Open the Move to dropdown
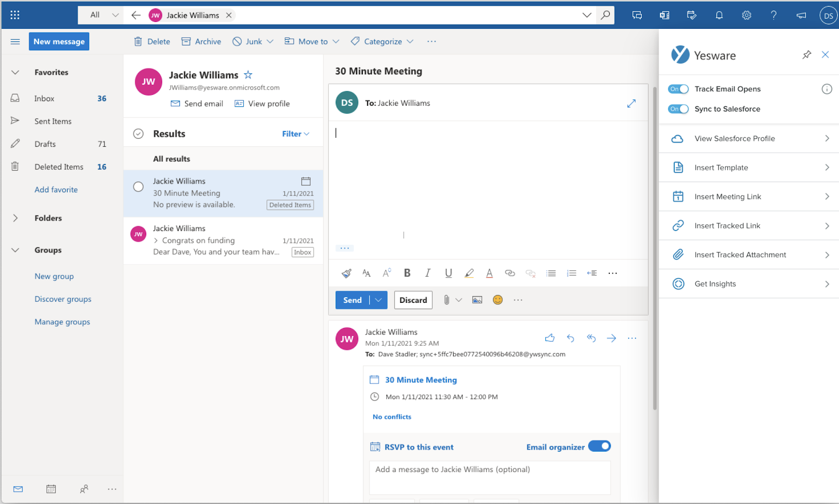Screen dimensions: 839x504 point(312,41)
